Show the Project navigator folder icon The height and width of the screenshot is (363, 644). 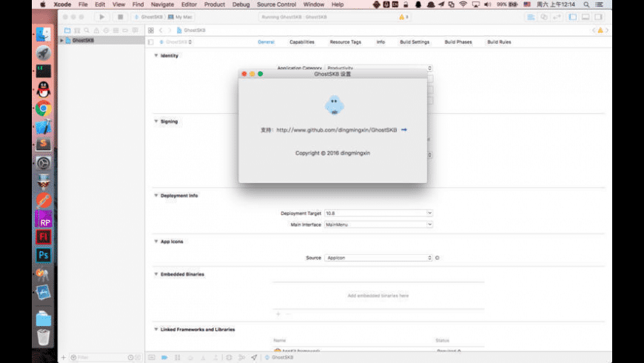tap(67, 30)
